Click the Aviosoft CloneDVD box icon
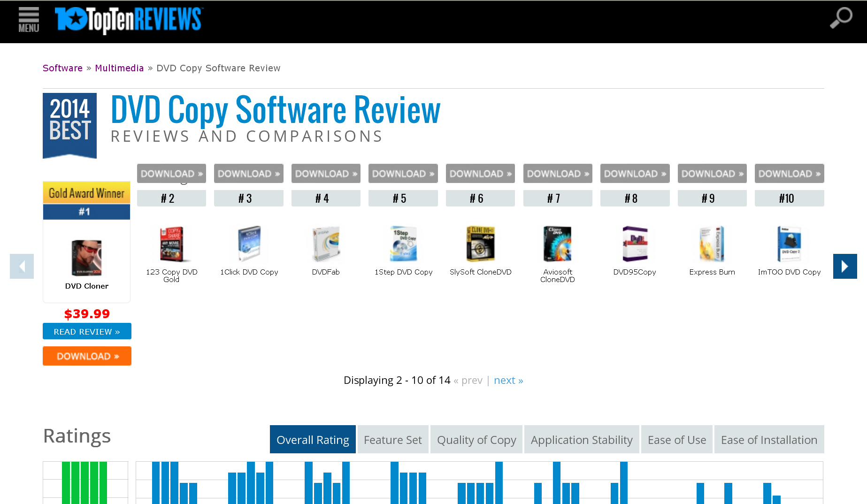The height and width of the screenshot is (504, 867). point(558,244)
